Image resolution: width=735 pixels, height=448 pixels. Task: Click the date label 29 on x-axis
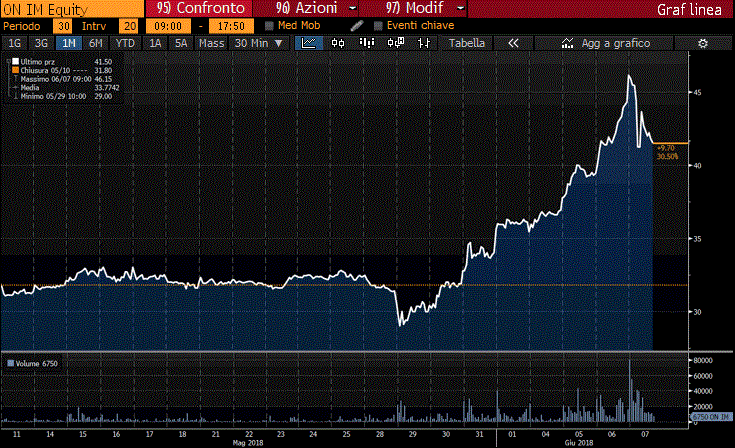[412, 434]
